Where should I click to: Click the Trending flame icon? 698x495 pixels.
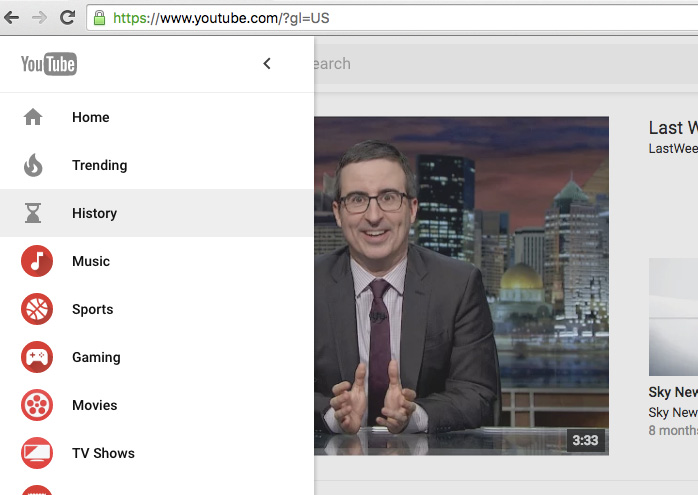pos(33,165)
